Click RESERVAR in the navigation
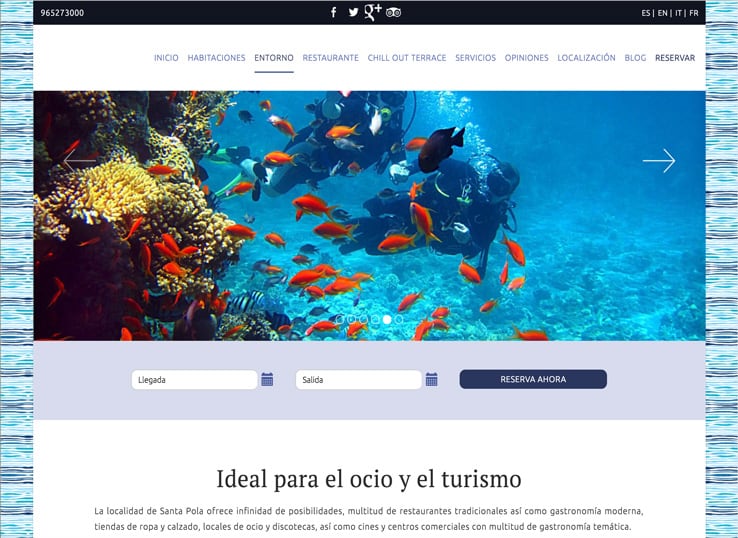 [x=675, y=58]
